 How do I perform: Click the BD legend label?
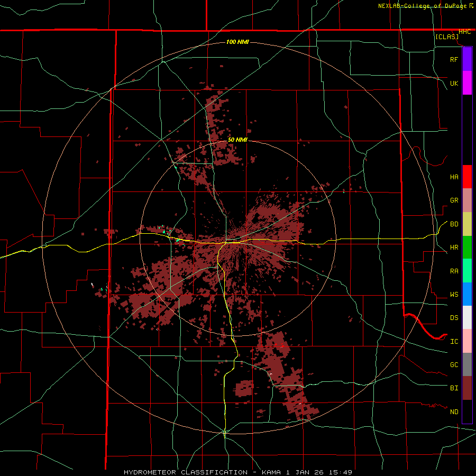coord(454,224)
